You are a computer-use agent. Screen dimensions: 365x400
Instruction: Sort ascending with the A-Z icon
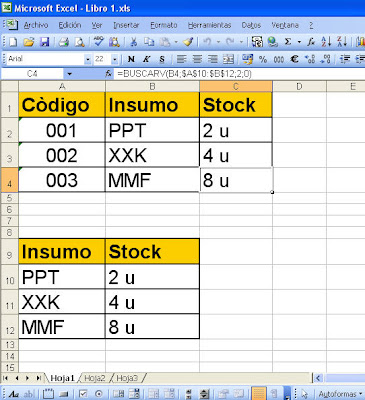[x=326, y=42]
